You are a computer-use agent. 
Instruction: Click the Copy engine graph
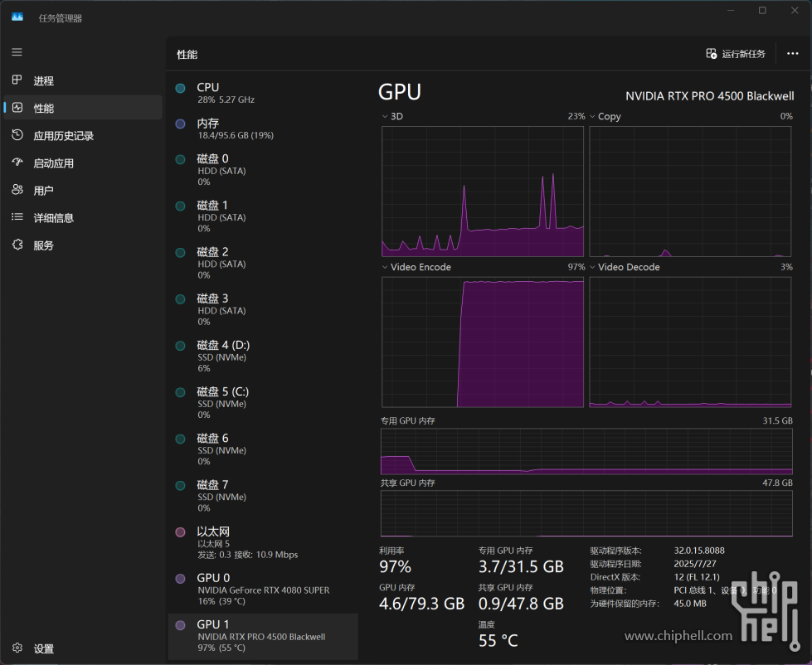[690, 192]
